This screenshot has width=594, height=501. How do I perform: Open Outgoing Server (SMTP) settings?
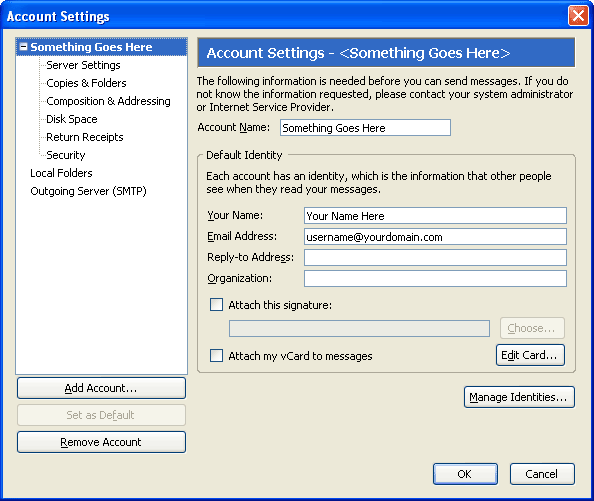88,191
